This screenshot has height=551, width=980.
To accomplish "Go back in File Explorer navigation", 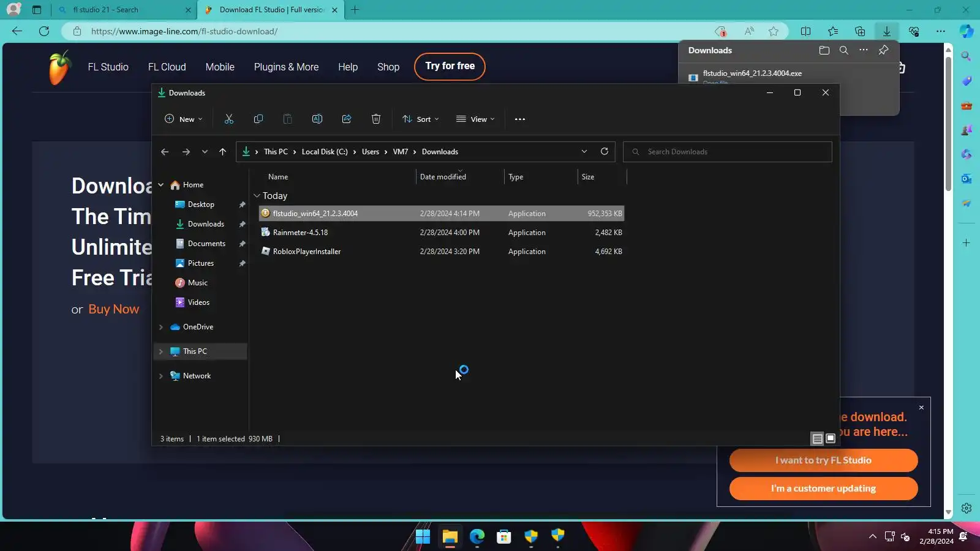I will tap(165, 152).
